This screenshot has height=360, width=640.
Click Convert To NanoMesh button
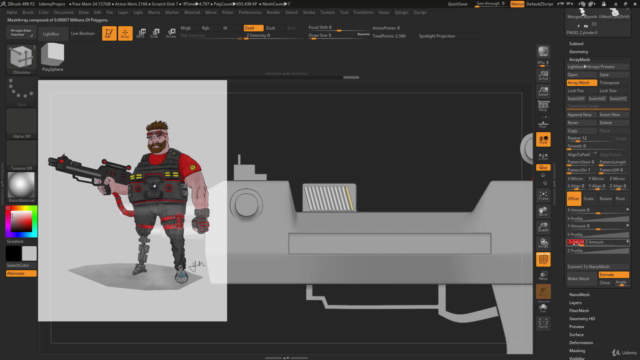point(598,267)
